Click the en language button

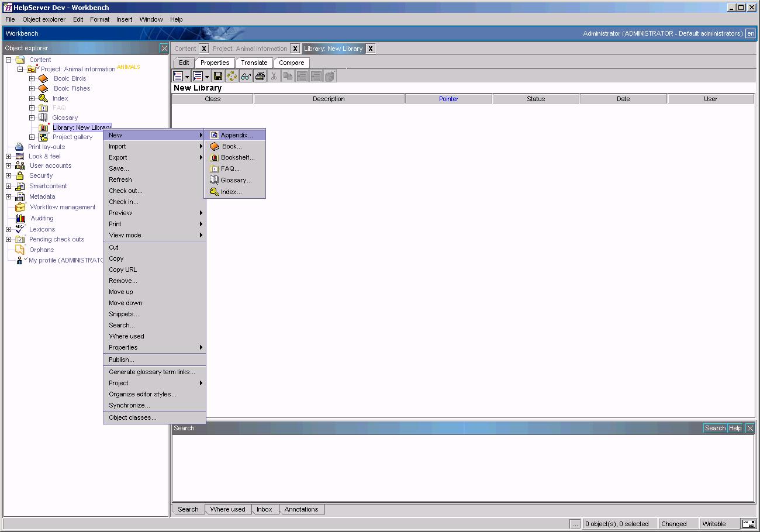751,33
